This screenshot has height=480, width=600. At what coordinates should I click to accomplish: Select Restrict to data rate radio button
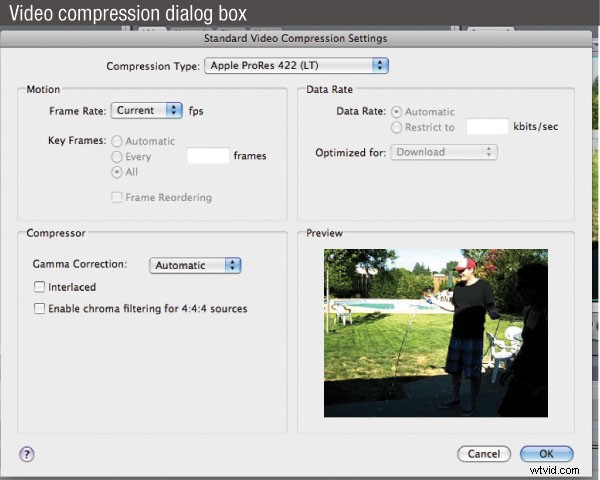(x=396, y=127)
